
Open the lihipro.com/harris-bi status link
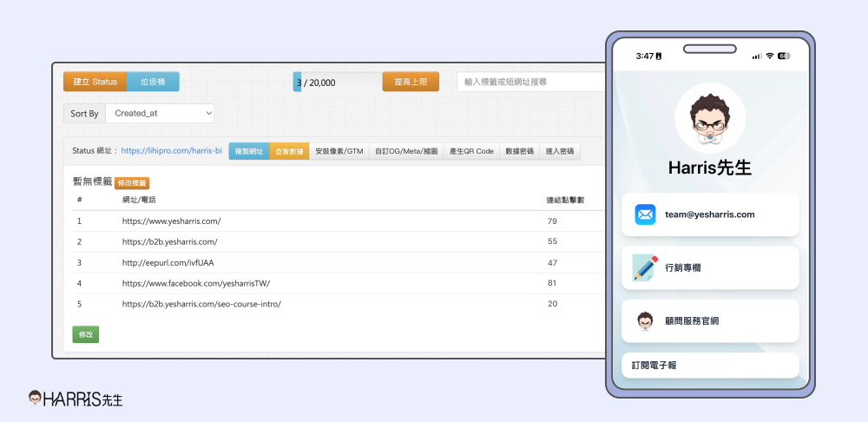point(172,150)
